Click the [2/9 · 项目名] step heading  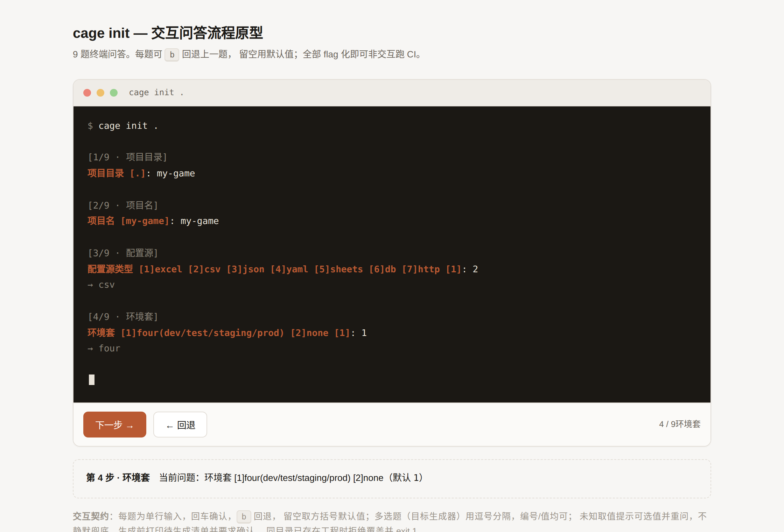[123, 205]
